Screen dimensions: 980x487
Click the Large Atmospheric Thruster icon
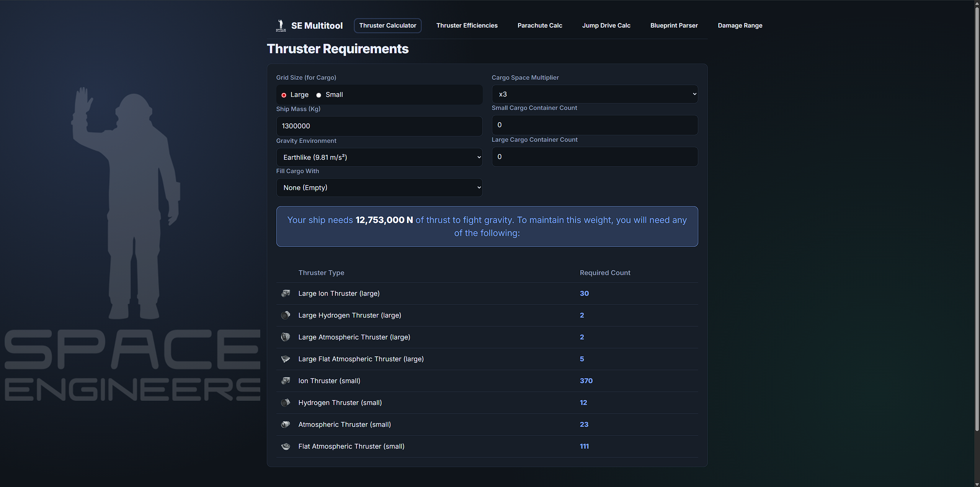pyautogui.click(x=286, y=337)
